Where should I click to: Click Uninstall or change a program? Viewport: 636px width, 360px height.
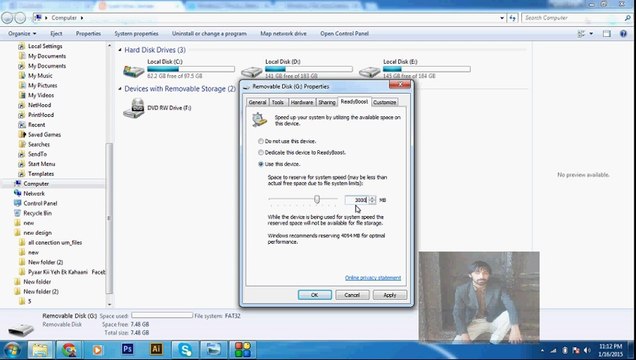pyautogui.click(x=209, y=34)
